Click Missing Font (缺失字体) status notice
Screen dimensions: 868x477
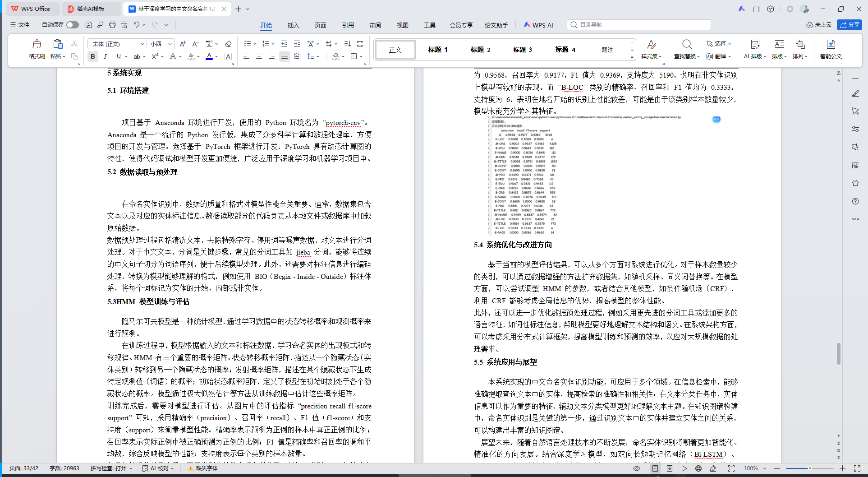point(203,468)
